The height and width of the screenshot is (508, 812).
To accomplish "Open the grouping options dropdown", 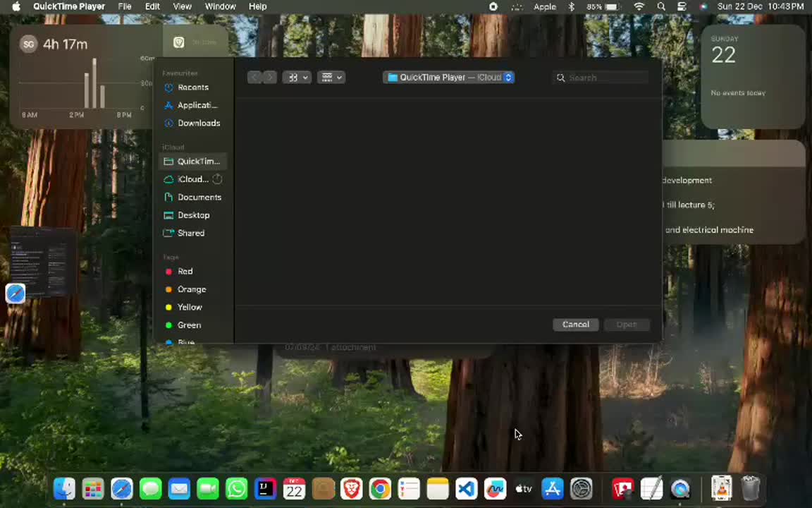I will 331,78.
